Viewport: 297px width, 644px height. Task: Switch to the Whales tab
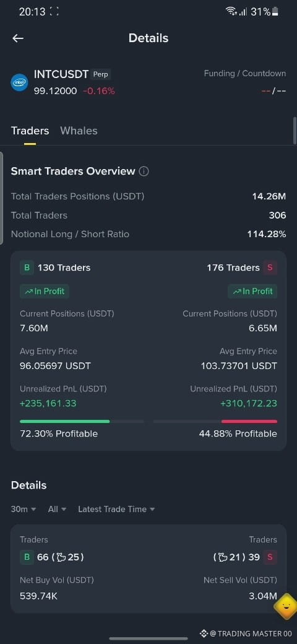pos(79,131)
